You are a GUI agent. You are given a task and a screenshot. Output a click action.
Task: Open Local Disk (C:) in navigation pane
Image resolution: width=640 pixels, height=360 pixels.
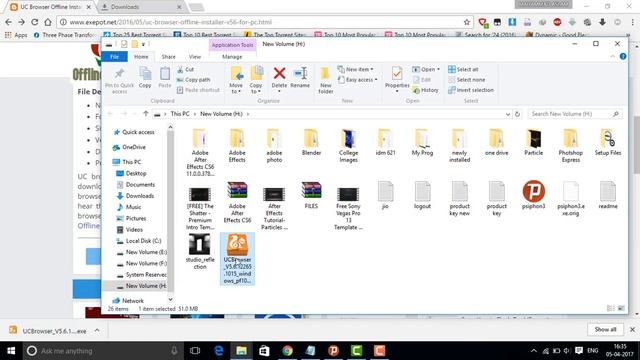tap(139, 241)
